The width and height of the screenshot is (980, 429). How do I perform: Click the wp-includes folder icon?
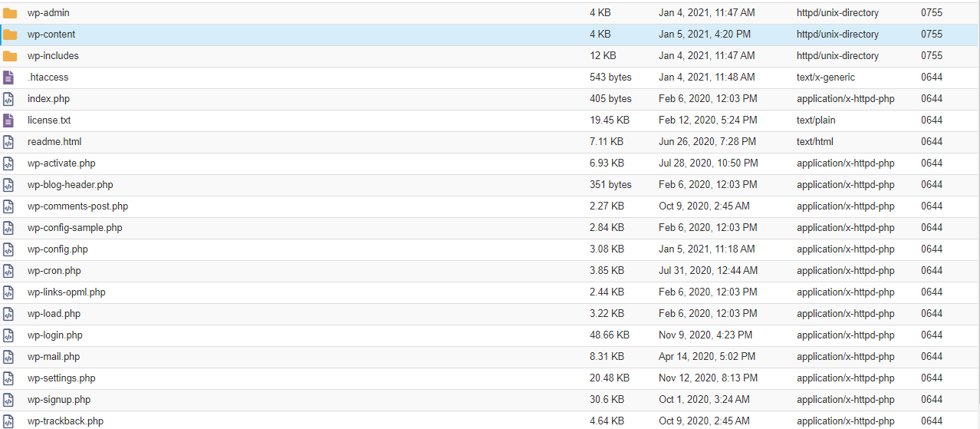click(x=9, y=56)
